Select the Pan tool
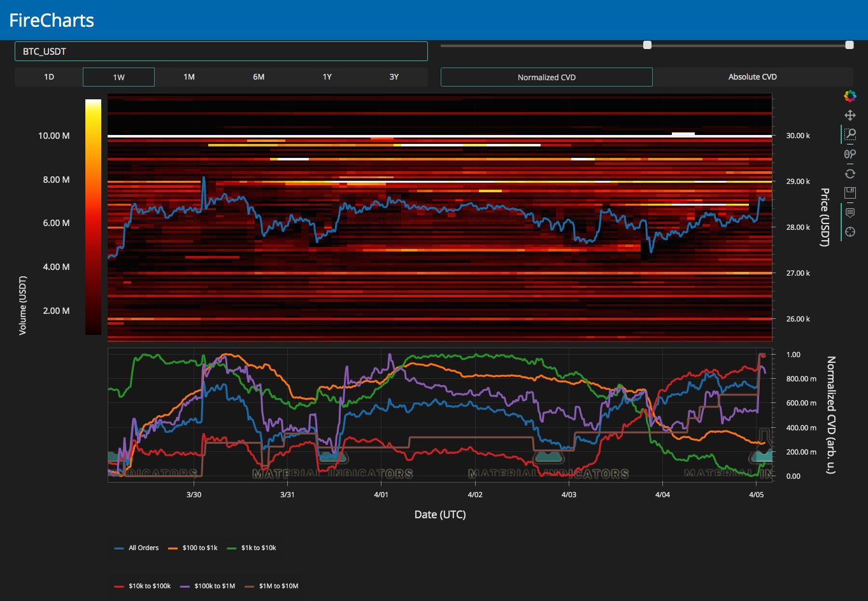This screenshot has width=868, height=601. (x=850, y=115)
